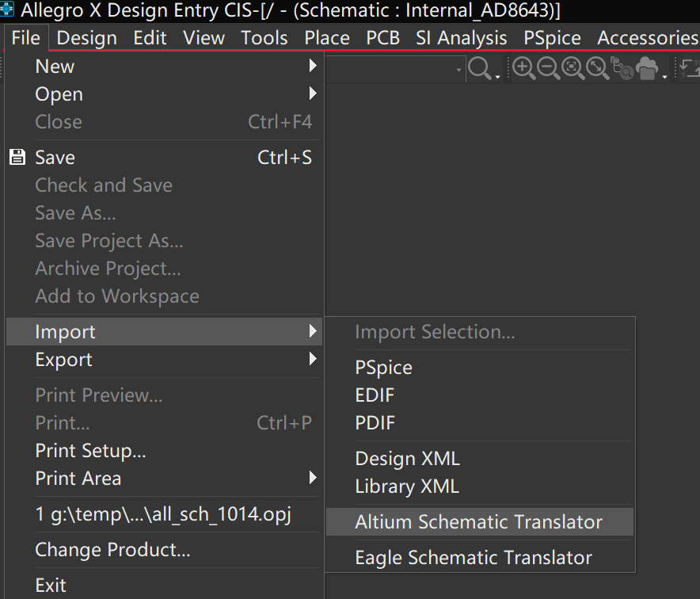Screen dimensions: 700x599
Task: Open the File menu
Action: (26, 38)
